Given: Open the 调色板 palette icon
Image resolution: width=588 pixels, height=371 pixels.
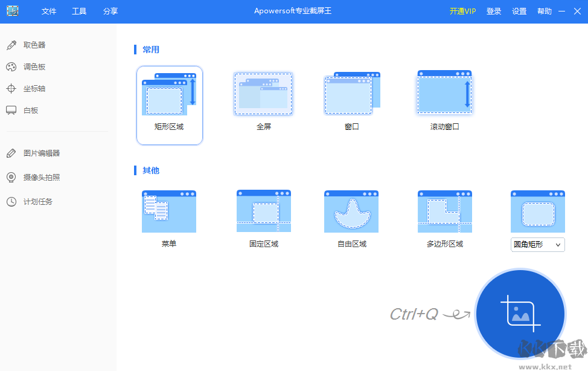Looking at the screenshot, I should pyautogui.click(x=11, y=67).
